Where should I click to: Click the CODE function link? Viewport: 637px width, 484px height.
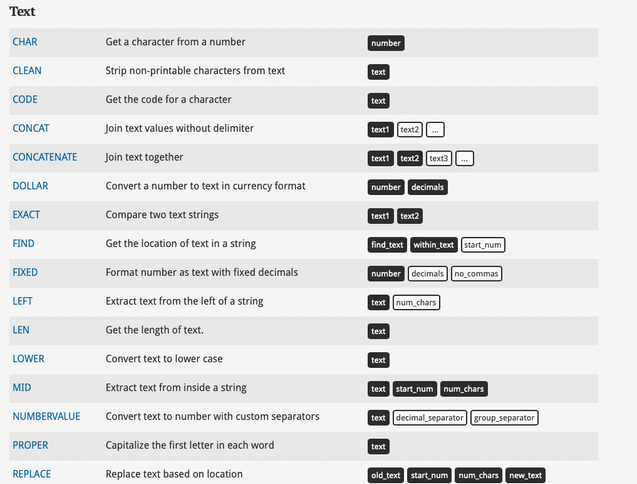[25, 100]
